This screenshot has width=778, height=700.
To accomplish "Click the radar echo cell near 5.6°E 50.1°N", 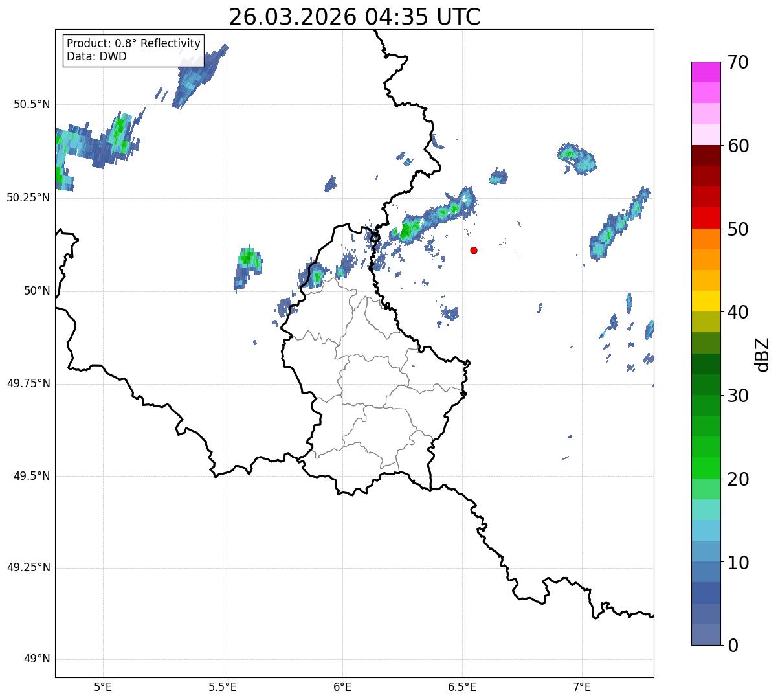I will click(248, 268).
